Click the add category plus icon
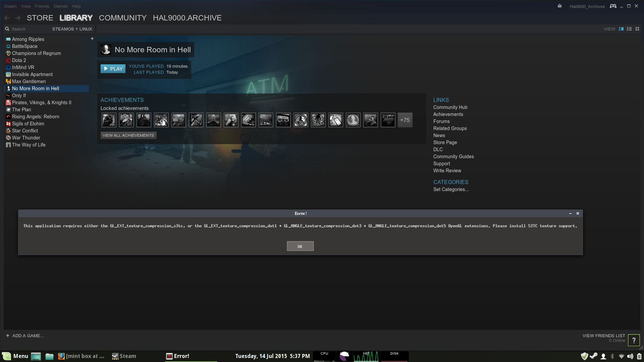Image resolution: width=644 pixels, height=362 pixels. [92, 39]
